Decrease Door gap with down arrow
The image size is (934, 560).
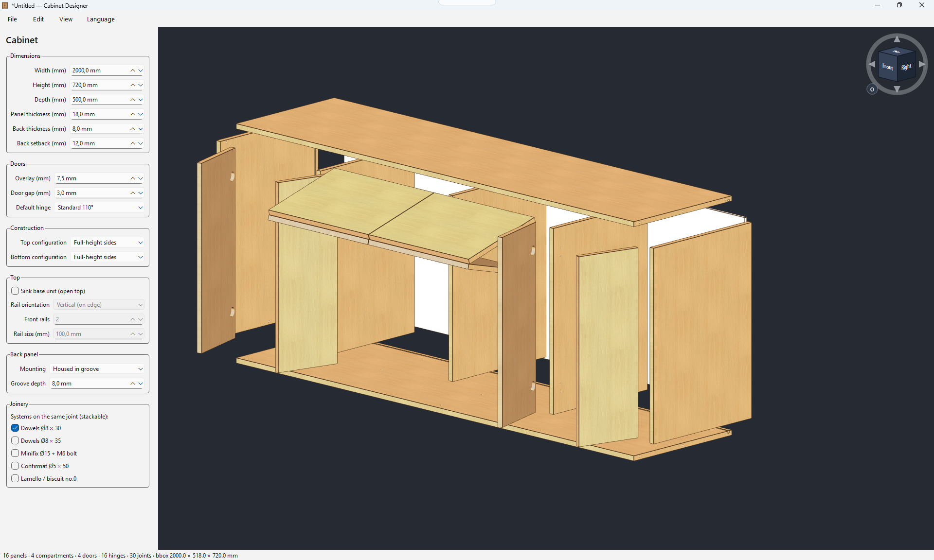pos(141,193)
